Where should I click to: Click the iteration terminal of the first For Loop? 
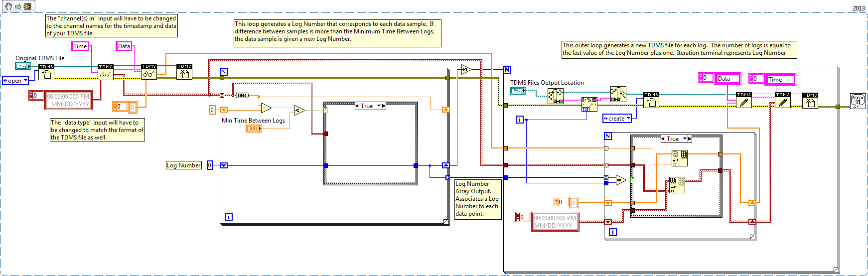(x=229, y=217)
